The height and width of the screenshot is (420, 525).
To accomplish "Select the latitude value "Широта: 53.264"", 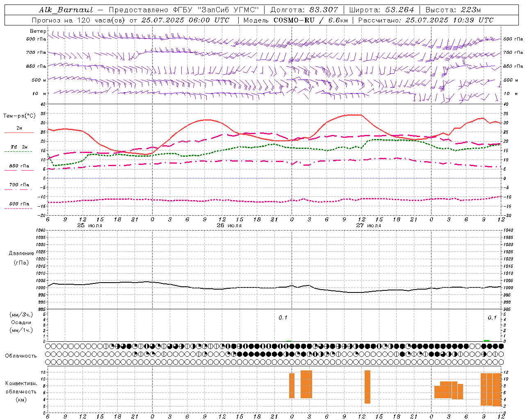I will tap(381, 10).
